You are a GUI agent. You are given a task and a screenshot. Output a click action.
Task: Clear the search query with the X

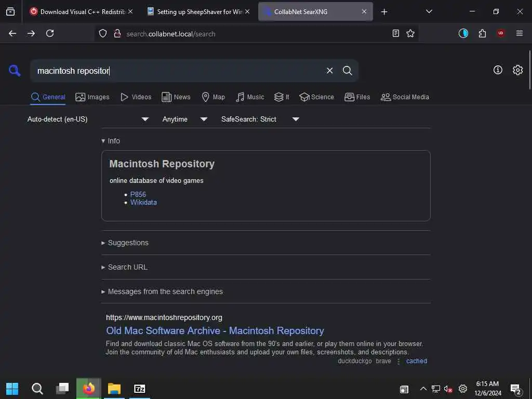point(329,71)
